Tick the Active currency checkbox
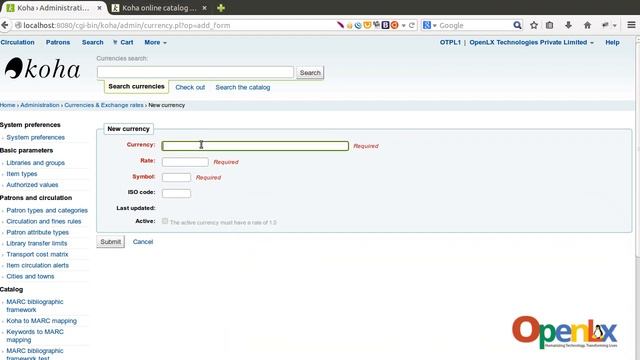Image resolution: width=640 pixels, height=360 pixels. (165, 221)
